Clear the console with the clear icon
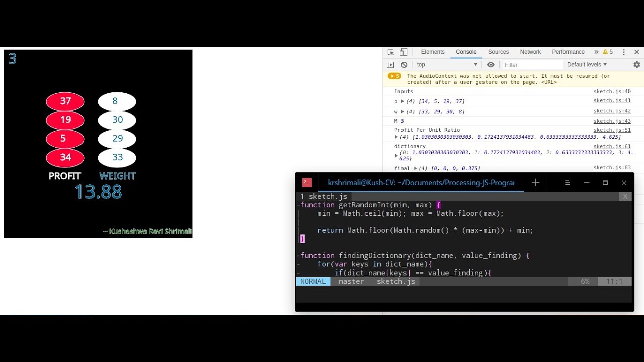This screenshot has height=362, width=644. pos(404,65)
